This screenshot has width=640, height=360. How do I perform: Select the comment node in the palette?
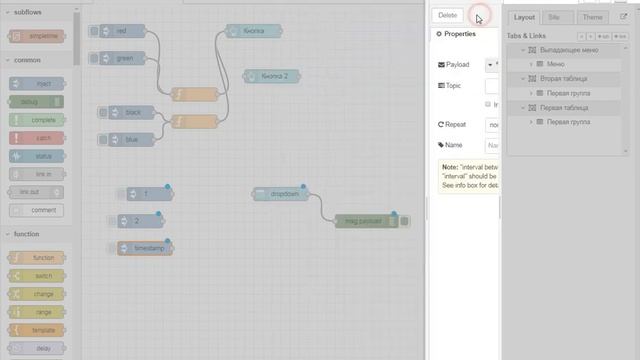(x=37, y=210)
